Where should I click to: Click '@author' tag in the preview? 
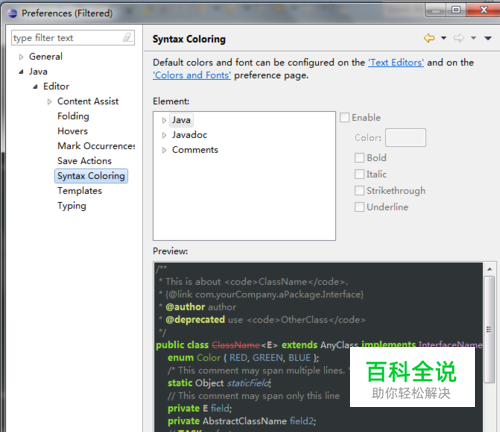tap(185, 307)
